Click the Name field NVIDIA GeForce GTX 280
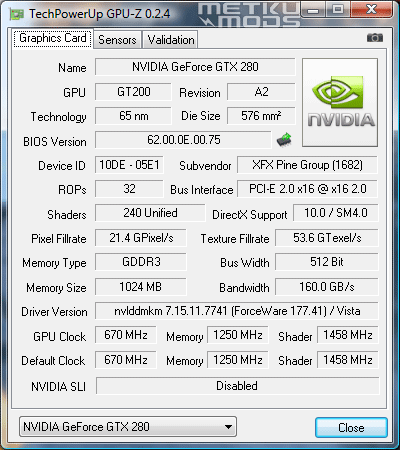The height and width of the screenshot is (450, 400). (x=195, y=67)
